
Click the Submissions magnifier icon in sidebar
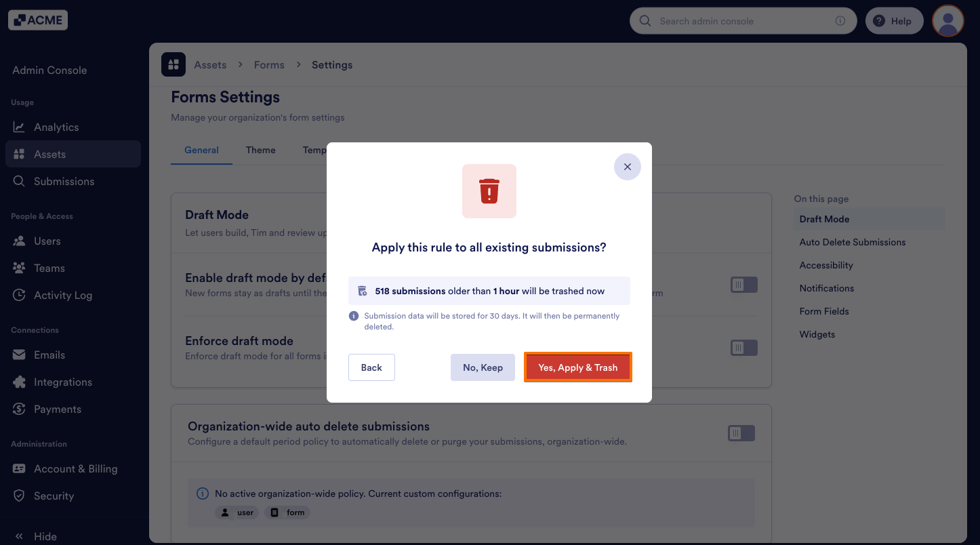coord(19,181)
